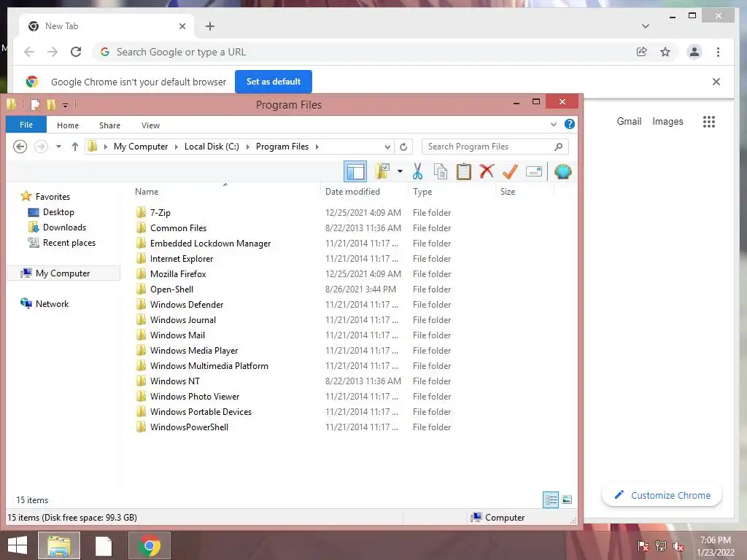Select the Common Files folder

(x=171, y=227)
